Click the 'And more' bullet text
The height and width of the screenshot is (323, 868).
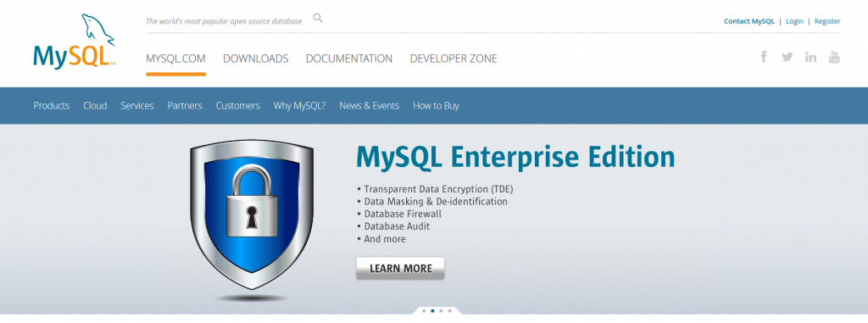pyautogui.click(x=385, y=239)
